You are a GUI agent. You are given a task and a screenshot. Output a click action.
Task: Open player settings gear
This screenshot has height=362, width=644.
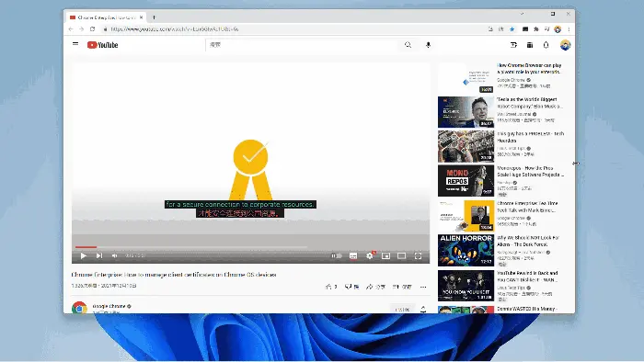click(x=370, y=255)
